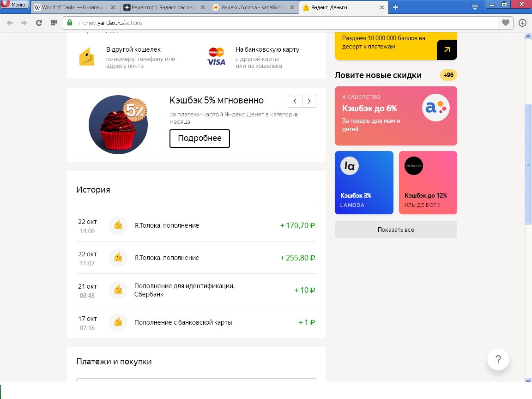Open the 10 000 000 баллов banner
The image size is (532, 399).
pyautogui.click(x=396, y=46)
